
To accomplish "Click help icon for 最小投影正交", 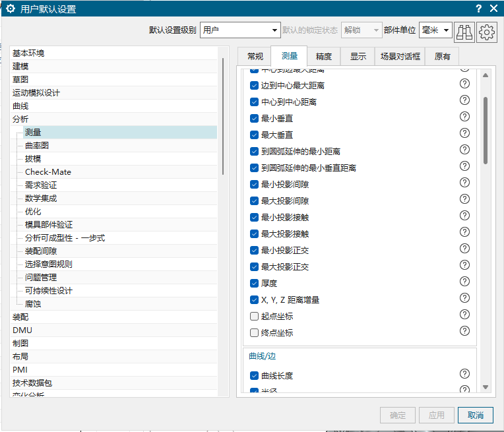I will coord(464,248).
